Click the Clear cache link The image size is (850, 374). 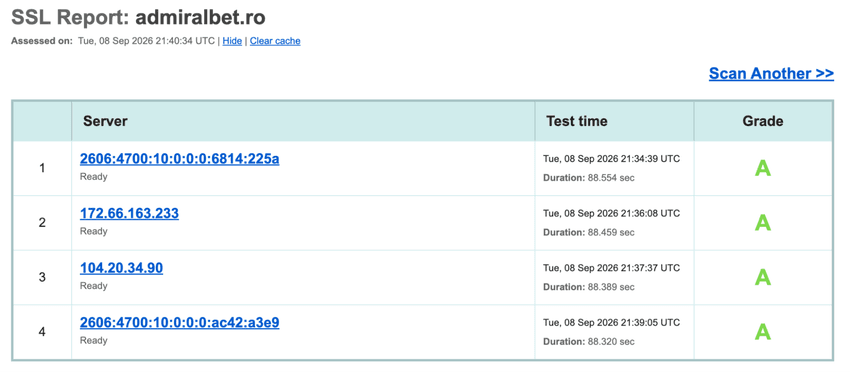[x=275, y=41]
